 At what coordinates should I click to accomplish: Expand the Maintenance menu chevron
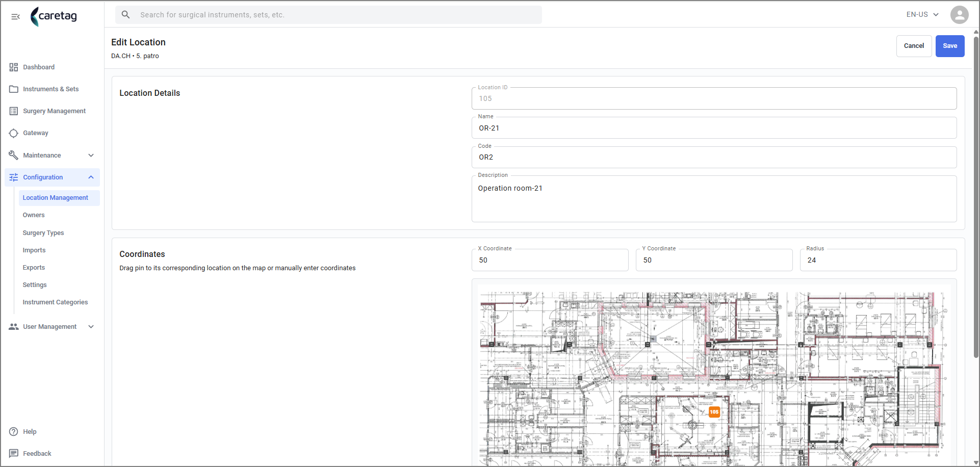tap(91, 155)
